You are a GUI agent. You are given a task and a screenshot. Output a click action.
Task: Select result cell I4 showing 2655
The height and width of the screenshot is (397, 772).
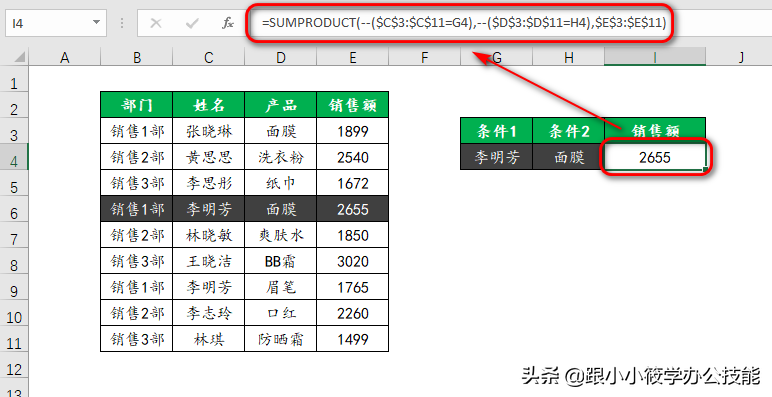655,157
